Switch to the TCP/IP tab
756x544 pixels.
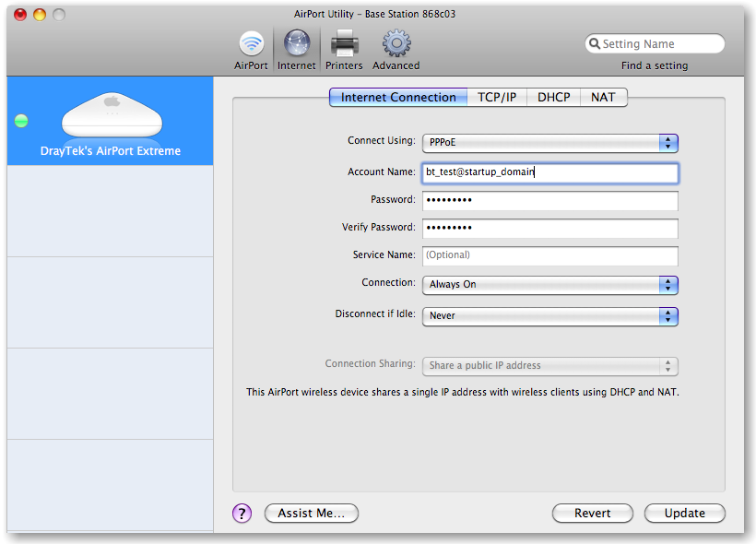(497, 96)
